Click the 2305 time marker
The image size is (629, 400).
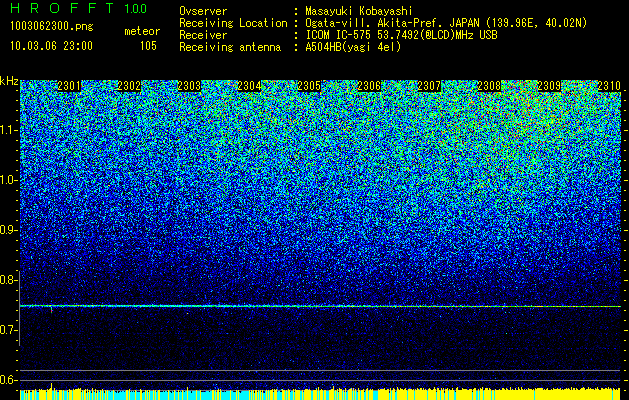(309, 86)
